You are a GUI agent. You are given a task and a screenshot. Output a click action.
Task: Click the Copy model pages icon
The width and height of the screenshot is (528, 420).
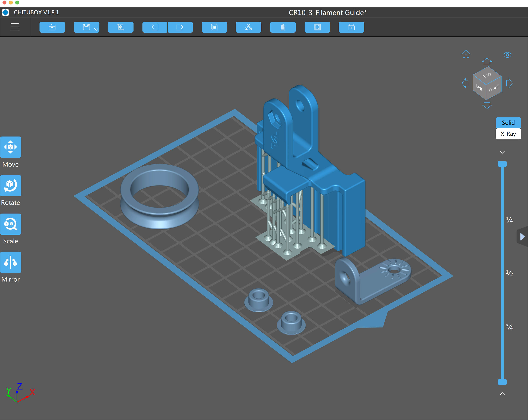coord(214,27)
